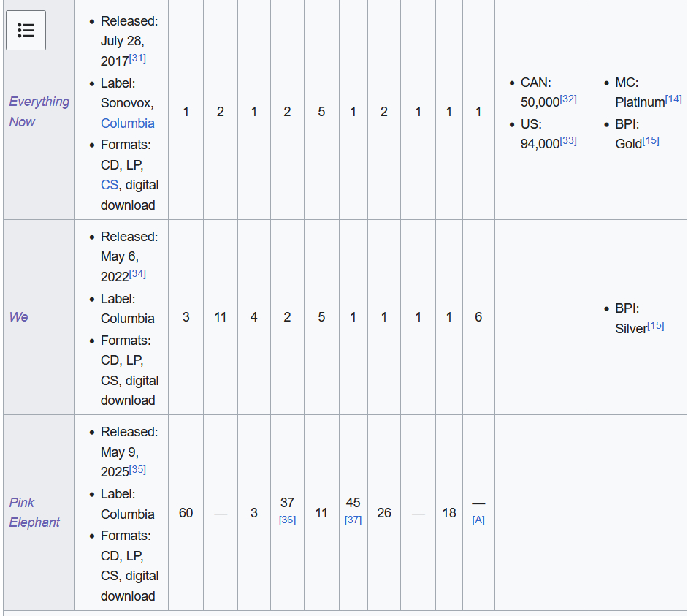Screen dimensions: 688x616
Task: Click the chart position 11 cell in We row
Action: [220, 317]
